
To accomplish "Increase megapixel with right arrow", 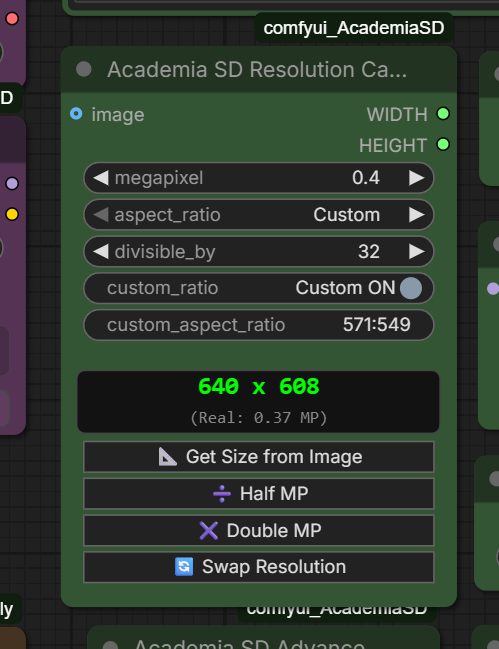I will 417,178.
